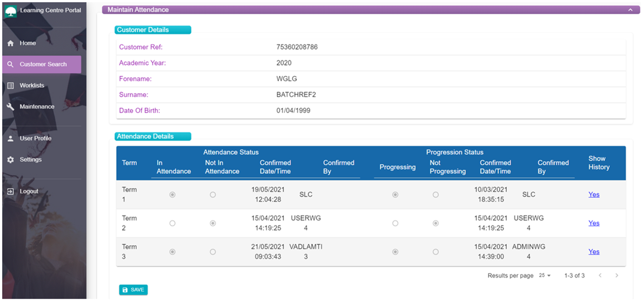Click the 1-3 of 3 results count
644x302 pixels.
coord(574,276)
